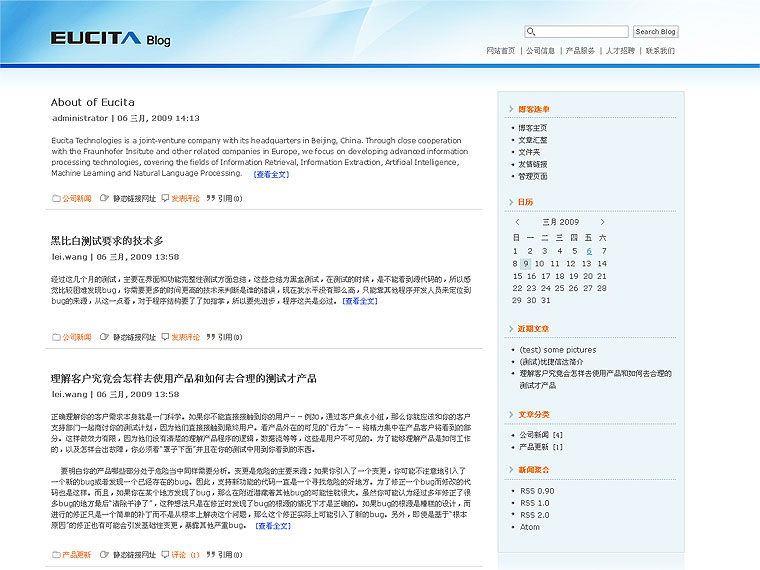The height and width of the screenshot is (570, 760).
Task: Open RSS 2.0 feed link
Action: pyautogui.click(x=535, y=515)
